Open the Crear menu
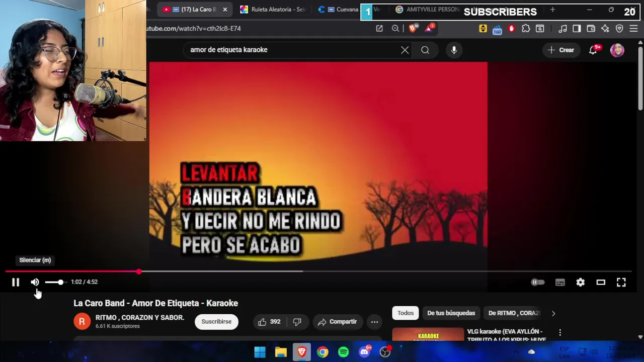This screenshot has height=362, width=644. pos(561,50)
